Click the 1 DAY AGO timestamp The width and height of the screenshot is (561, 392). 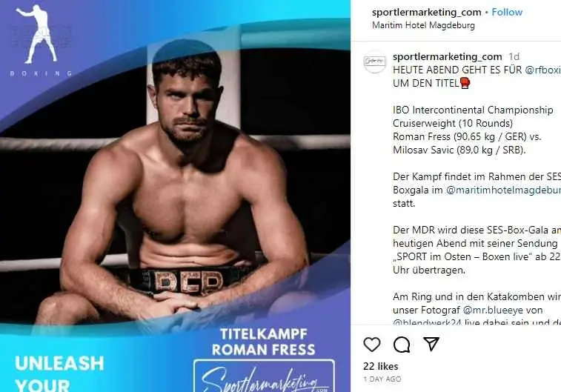[382, 379]
